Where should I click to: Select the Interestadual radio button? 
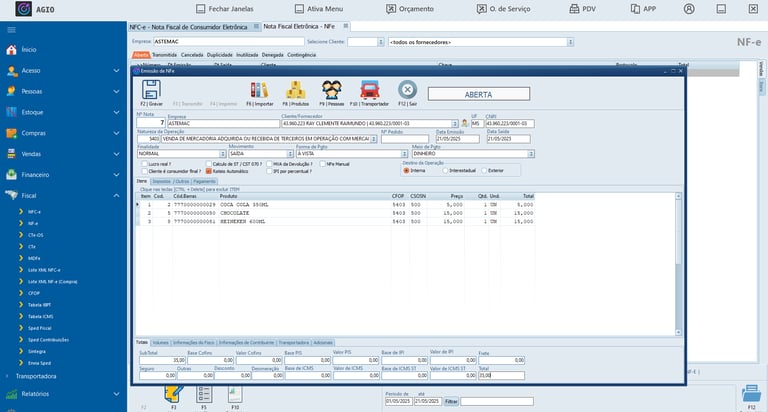click(445, 170)
